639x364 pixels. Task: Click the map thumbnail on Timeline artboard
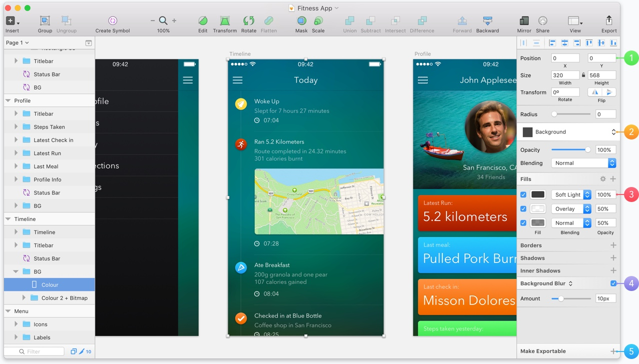[319, 201]
